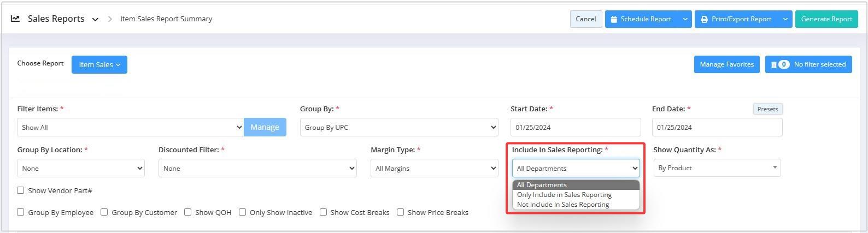Open the Item Sales report chooser
The width and height of the screenshot is (868, 233).
click(x=99, y=64)
